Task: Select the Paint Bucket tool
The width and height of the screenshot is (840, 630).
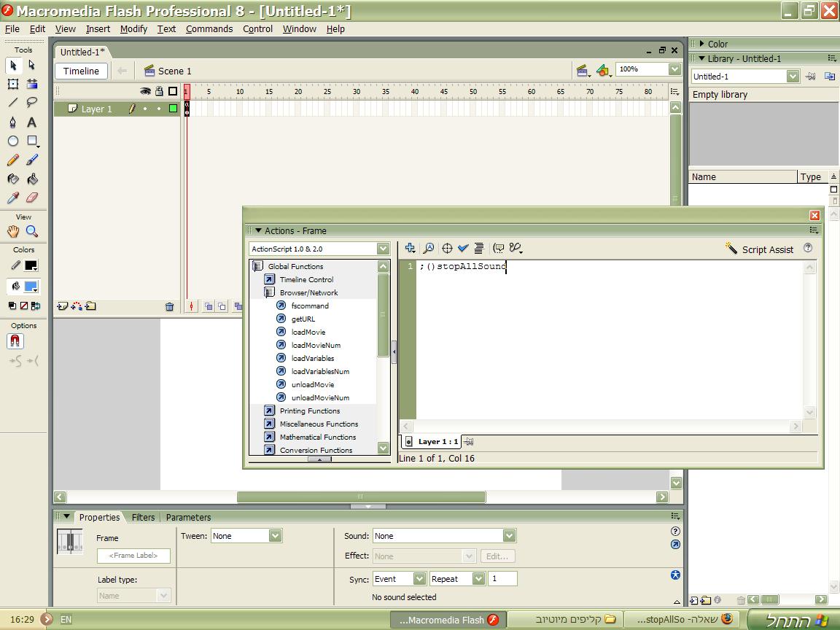Action: click(x=32, y=179)
